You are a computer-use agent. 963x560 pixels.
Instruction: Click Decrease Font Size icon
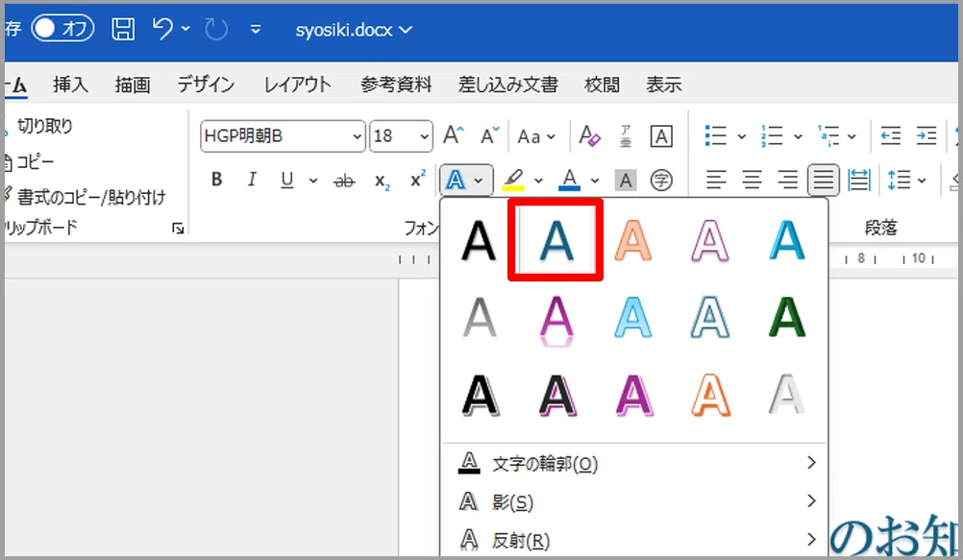[x=489, y=135]
